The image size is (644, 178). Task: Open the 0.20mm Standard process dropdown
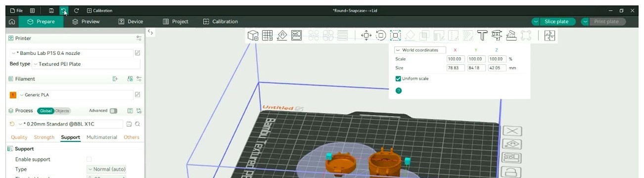(70, 124)
